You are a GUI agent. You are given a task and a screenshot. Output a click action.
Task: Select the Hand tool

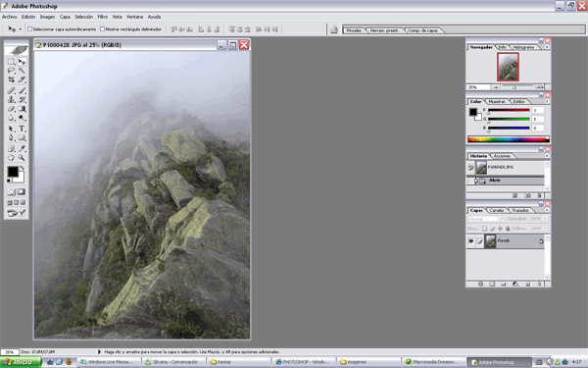11,158
